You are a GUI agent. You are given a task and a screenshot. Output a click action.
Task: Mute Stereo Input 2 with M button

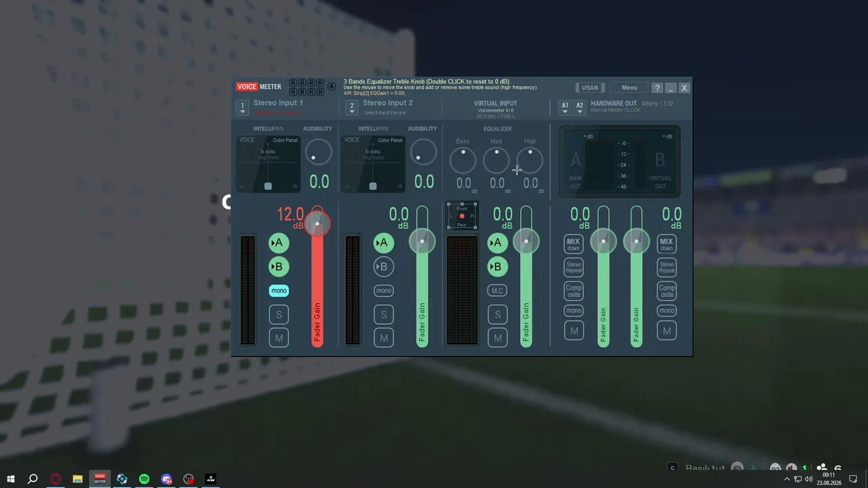[x=384, y=338]
